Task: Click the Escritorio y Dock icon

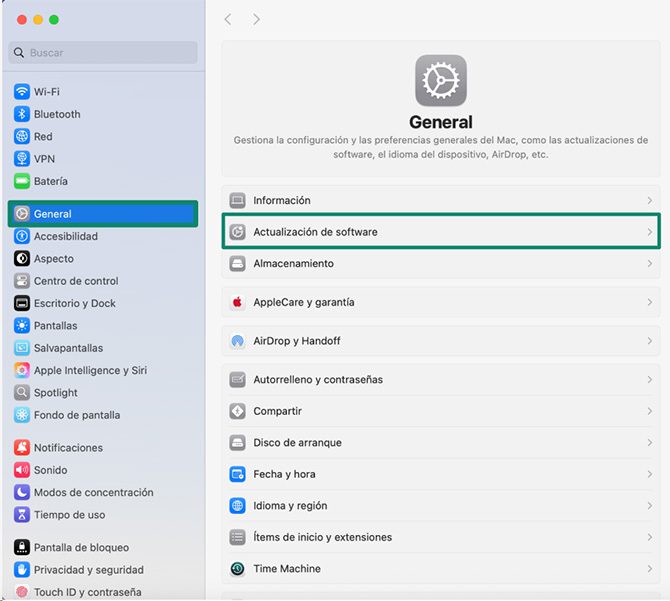Action: click(x=22, y=303)
